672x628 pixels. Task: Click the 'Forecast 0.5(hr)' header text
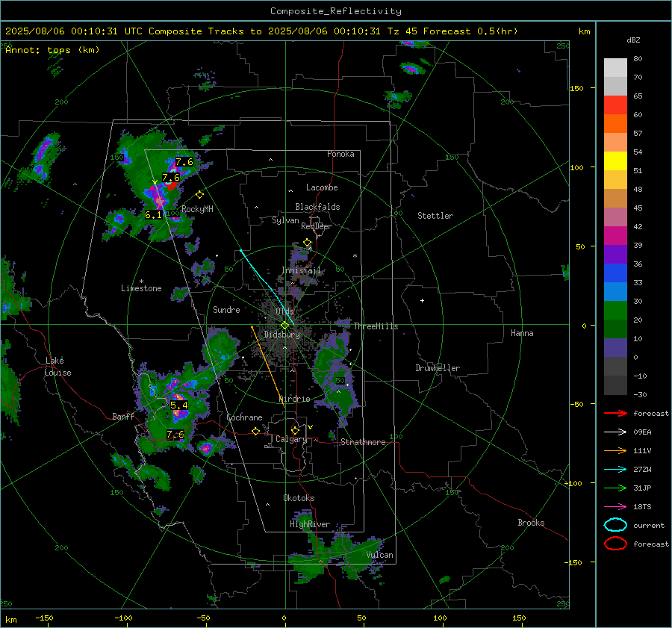click(470, 31)
